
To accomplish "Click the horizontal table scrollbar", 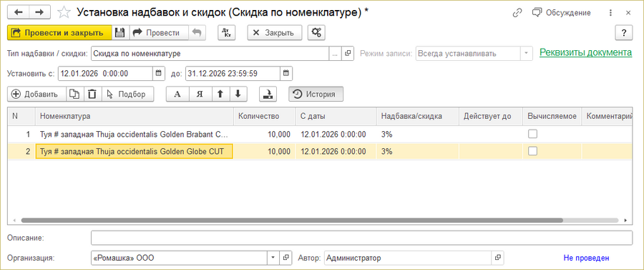I will coord(292,221).
